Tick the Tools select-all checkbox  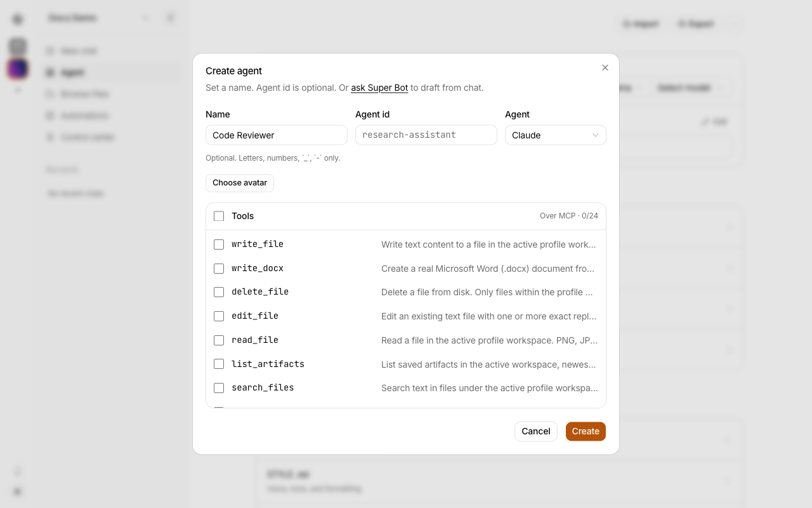click(x=219, y=216)
